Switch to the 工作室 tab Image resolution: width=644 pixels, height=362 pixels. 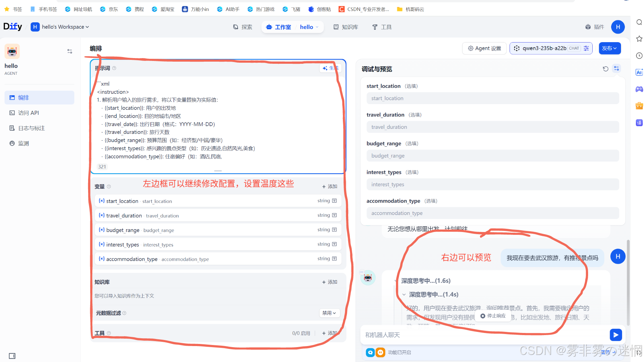pyautogui.click(x=278, y=27)
